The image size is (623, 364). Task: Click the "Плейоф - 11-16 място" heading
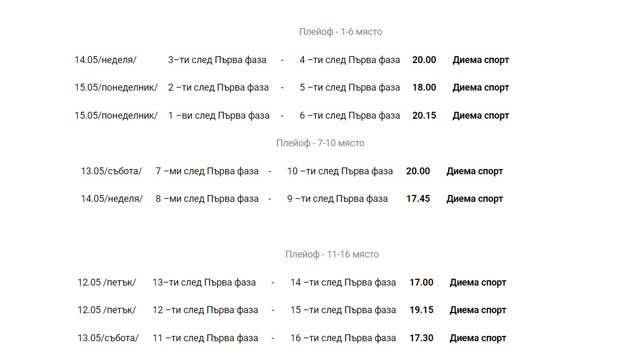332,254
